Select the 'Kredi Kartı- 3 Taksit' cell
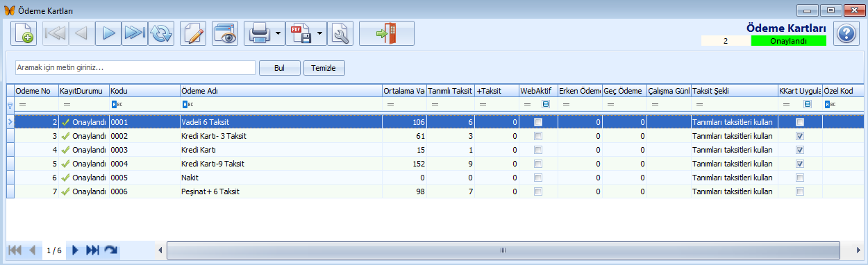The width and height of the screenshot is (868, 265). tap(281, 136)
